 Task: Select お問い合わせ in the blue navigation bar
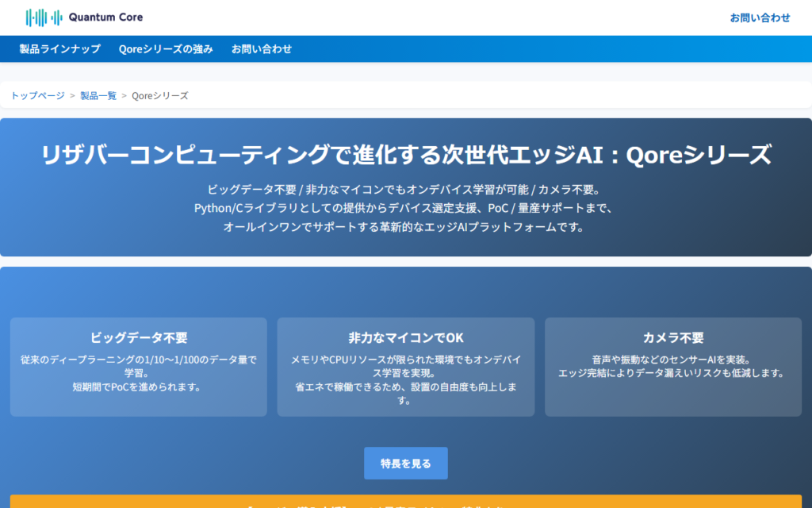pyautogui.click(x=262, y=49)
